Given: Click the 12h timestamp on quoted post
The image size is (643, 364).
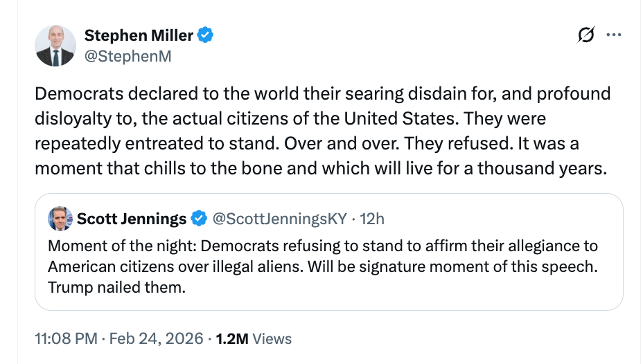Looking at the screenshot, I should pos(372,219).
